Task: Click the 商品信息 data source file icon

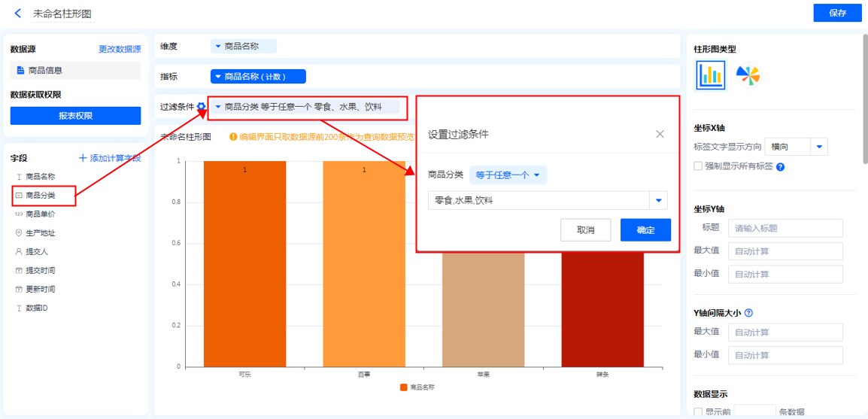Action: click(21, 71)
